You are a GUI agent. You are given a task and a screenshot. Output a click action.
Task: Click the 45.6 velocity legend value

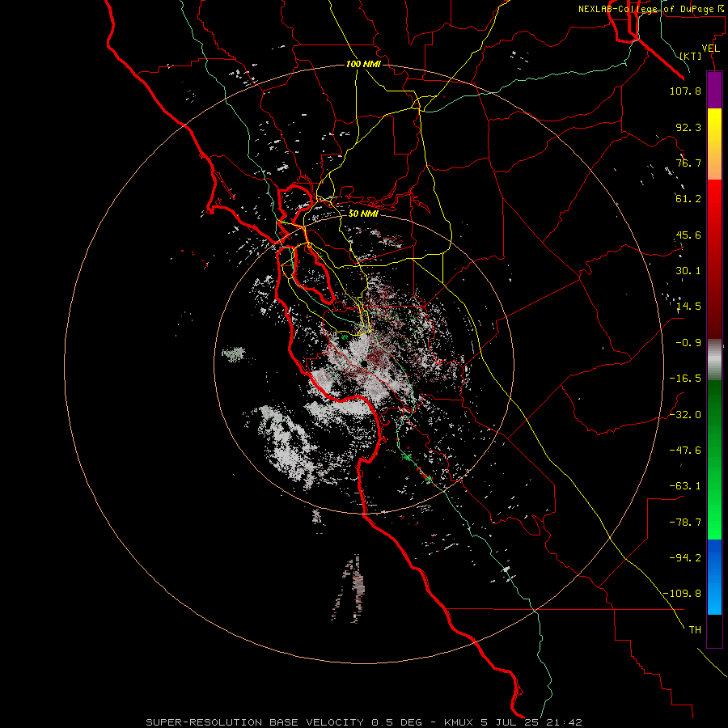pos(688,235)
